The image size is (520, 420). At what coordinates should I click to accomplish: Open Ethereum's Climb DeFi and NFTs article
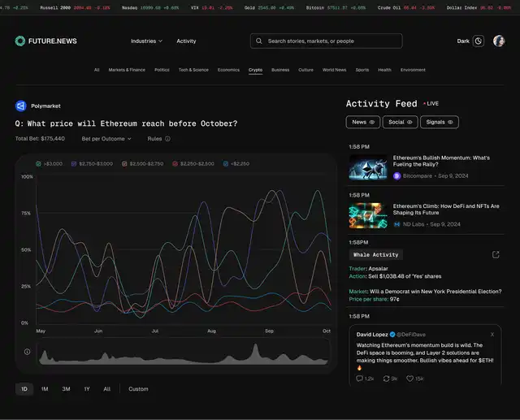[446, 209]
